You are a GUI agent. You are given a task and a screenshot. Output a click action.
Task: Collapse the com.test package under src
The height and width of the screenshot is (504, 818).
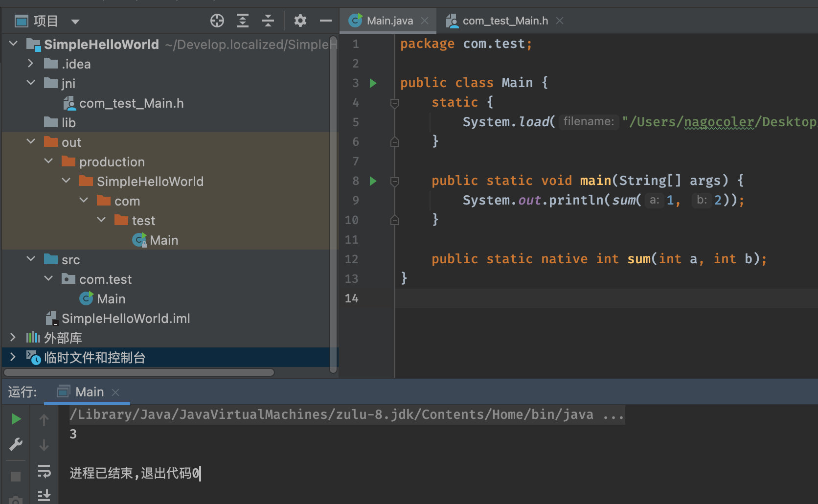pos(48,279)
